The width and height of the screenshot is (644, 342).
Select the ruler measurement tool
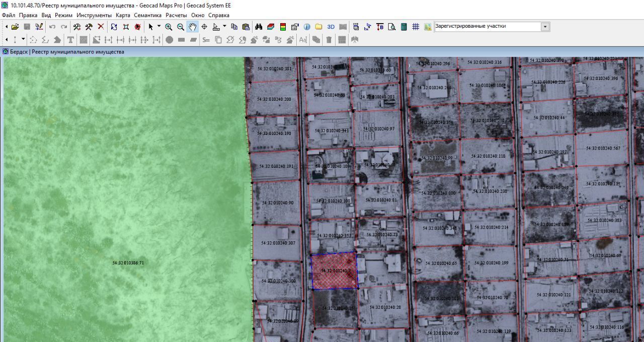coord(216,27)
